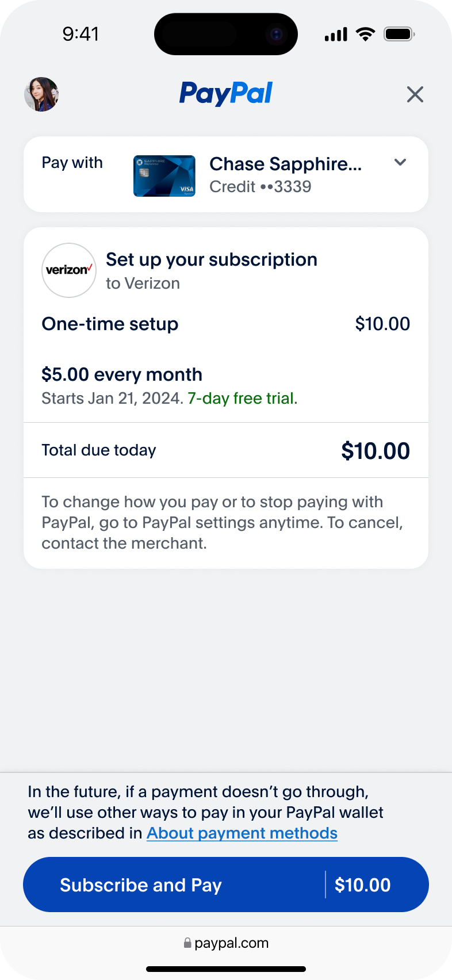Tap the user profile avatar photo
The width and height of the screenshot is (452, 980).
point(41,94)
